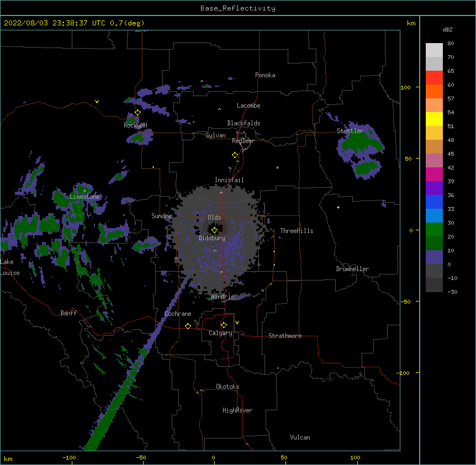
Task: Click the Lacombe label
Action: tap(248, 105)
